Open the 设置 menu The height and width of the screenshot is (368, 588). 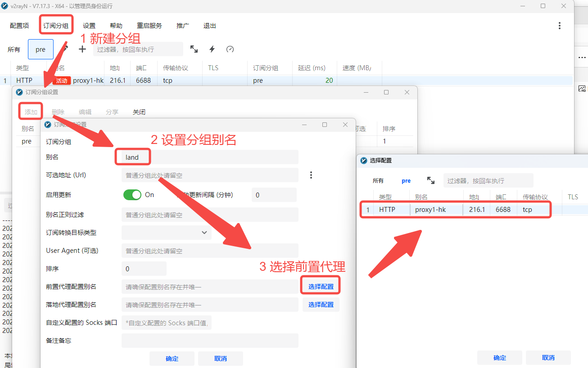89,26
